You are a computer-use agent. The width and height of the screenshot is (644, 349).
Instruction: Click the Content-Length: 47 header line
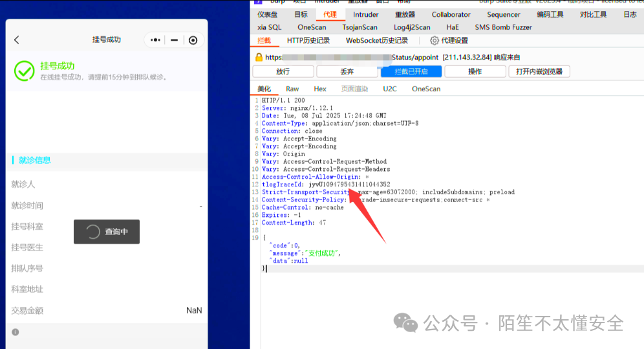coord(294,223)
